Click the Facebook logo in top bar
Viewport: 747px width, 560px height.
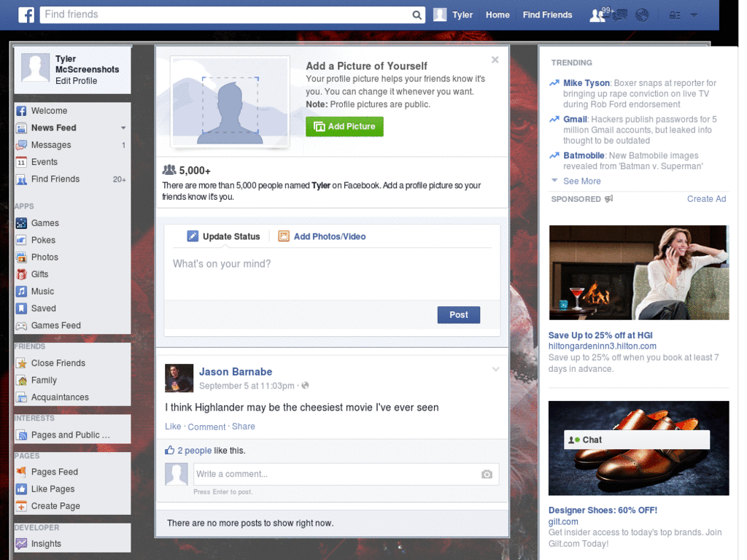(26, 15)
